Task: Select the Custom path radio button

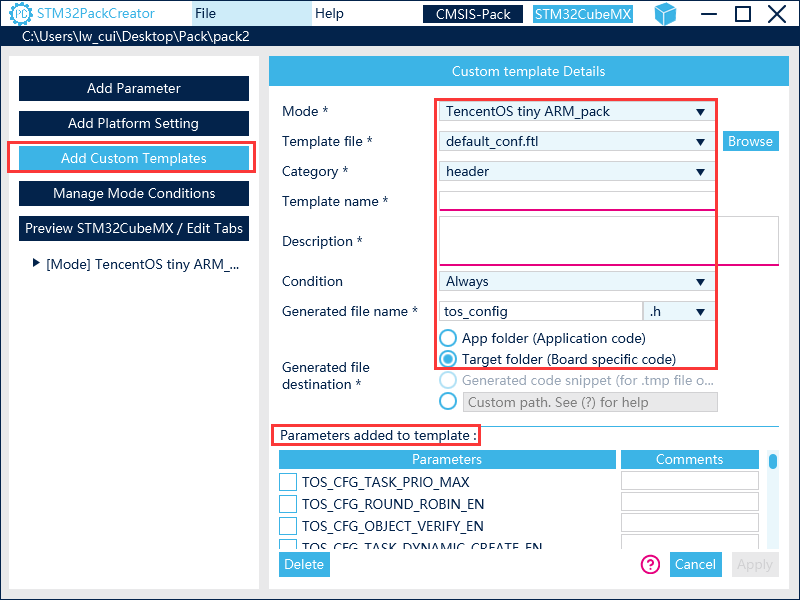Action: (448, 402)
